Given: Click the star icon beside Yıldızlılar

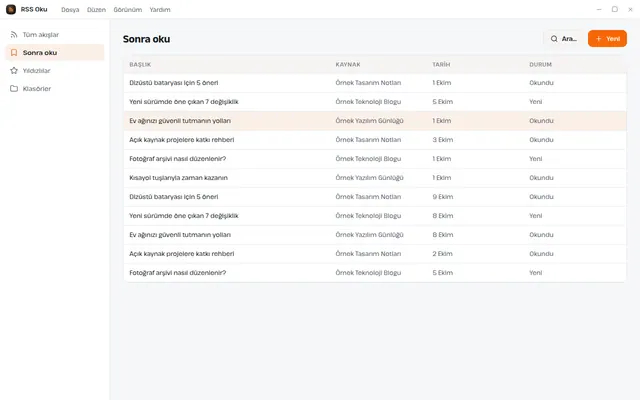Looking at the screenshot, I should pyautogui.click(x=14, y=71).
